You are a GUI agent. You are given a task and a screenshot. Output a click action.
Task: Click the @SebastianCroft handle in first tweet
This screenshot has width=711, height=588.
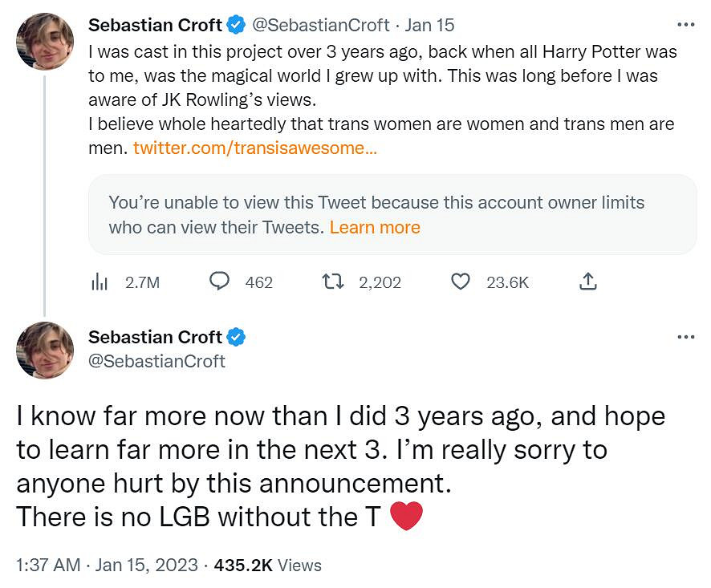[321, 26]
